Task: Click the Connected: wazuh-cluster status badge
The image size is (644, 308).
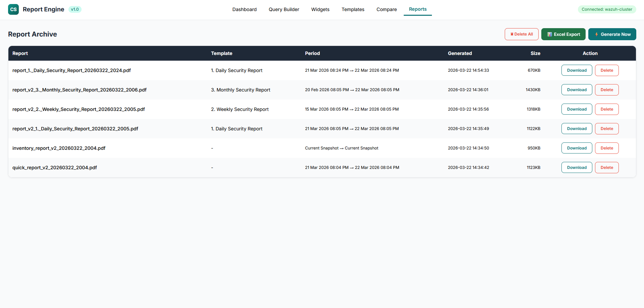Action: tap(607, 9)
